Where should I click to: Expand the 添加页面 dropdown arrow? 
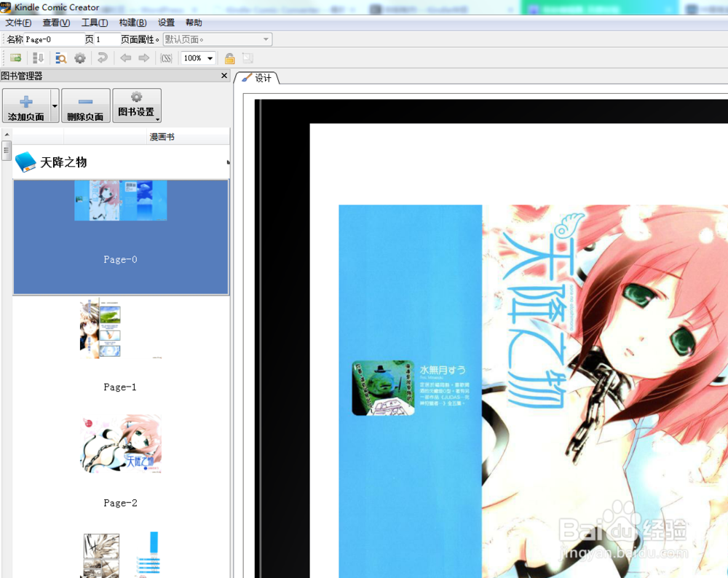[x=55, y=106]
